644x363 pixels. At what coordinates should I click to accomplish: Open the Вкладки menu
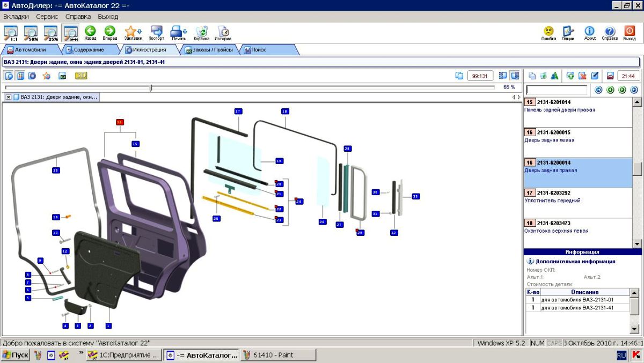pos(16,17)
